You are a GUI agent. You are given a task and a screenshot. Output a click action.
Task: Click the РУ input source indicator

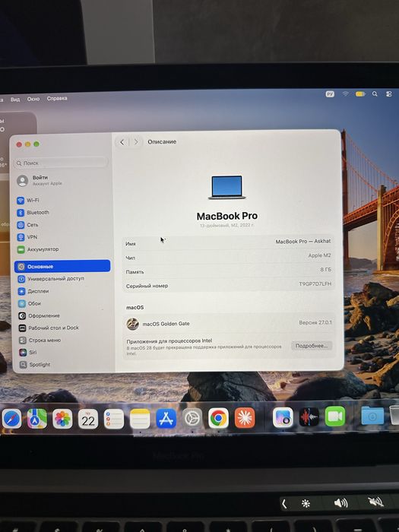[330, 94]
